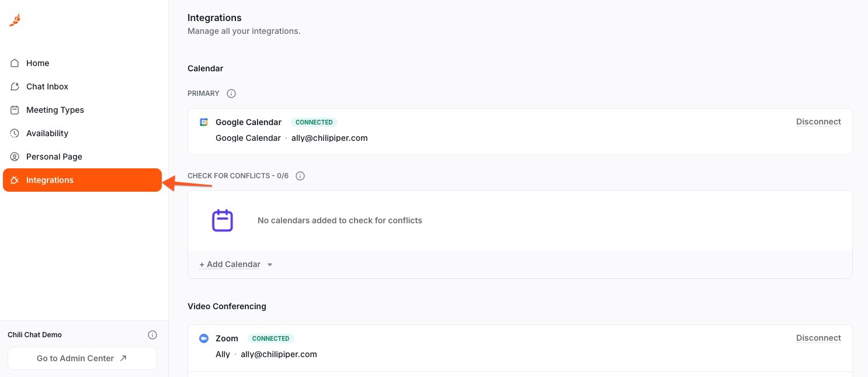
Task: Click the info icon next to PRIMARY
Action: [x=231, y=94]
